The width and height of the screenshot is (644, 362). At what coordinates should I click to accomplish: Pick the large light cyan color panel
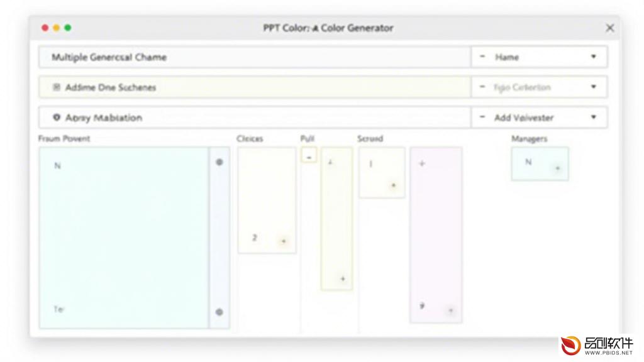(124, 238)
